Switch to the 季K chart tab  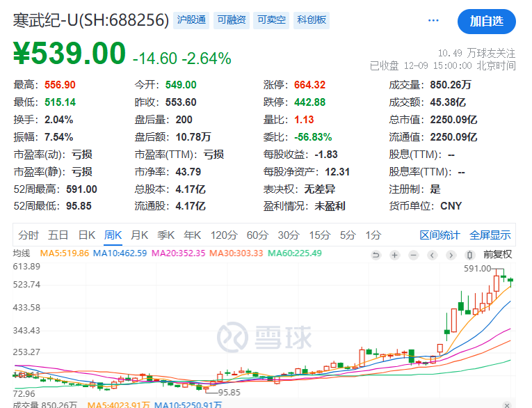pos(166,235)
